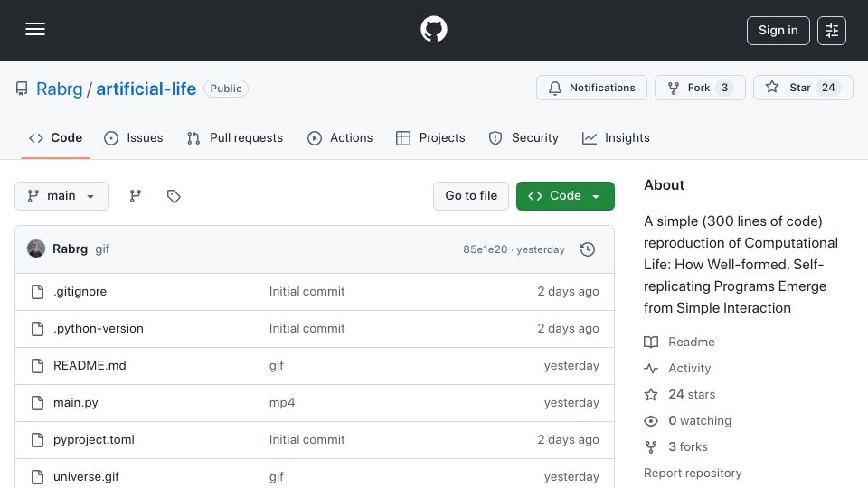Image resolution: width=868 pixels, height=488 pixels.
Task: Open the .python-version file
Action: coord(98,329)
